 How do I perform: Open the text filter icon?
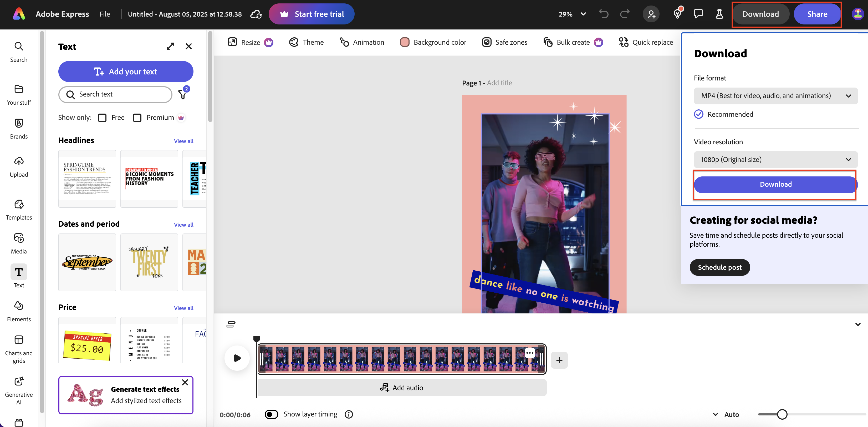[183, 95]
